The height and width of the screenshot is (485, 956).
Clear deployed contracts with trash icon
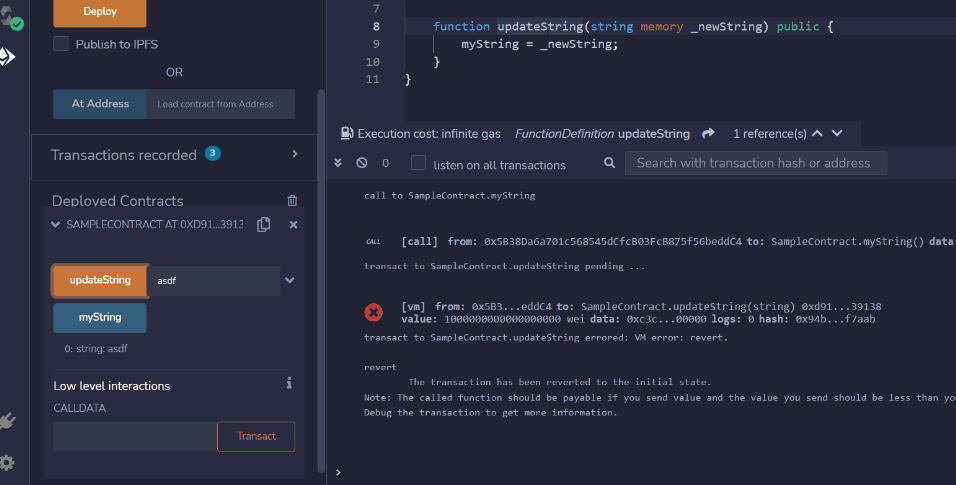pyautogui.click(x=292, y=201)
